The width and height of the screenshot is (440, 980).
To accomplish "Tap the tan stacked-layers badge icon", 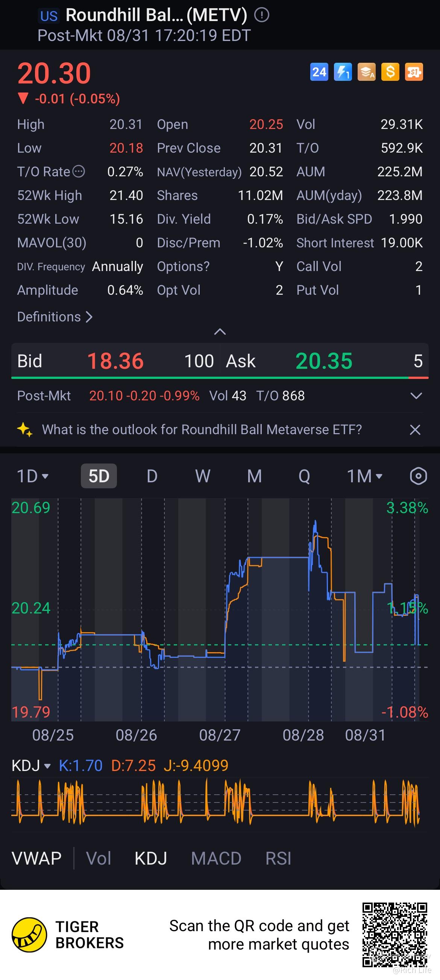I will pos(367,72).
